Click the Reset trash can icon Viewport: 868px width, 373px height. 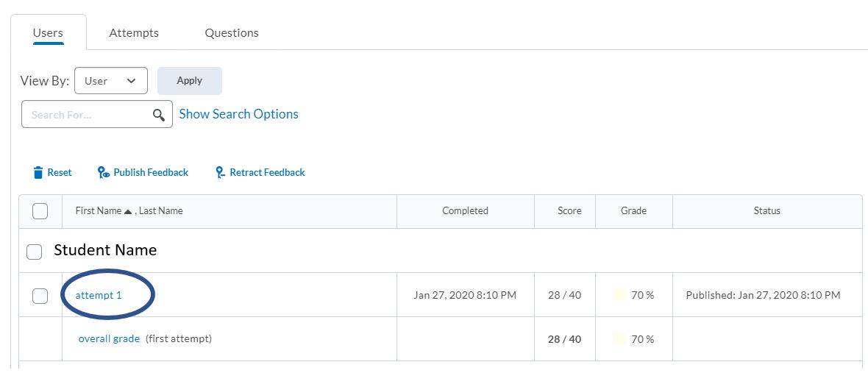tap(38, 173)
